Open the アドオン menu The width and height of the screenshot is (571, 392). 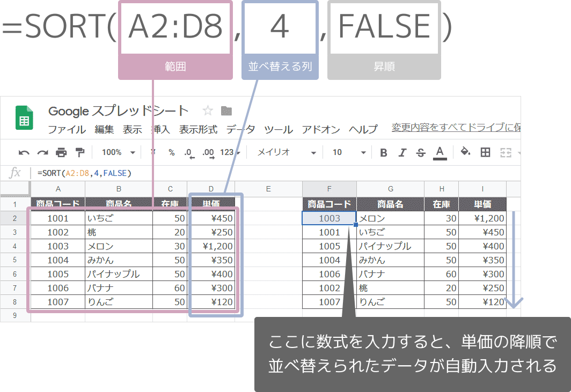point(321,129)
